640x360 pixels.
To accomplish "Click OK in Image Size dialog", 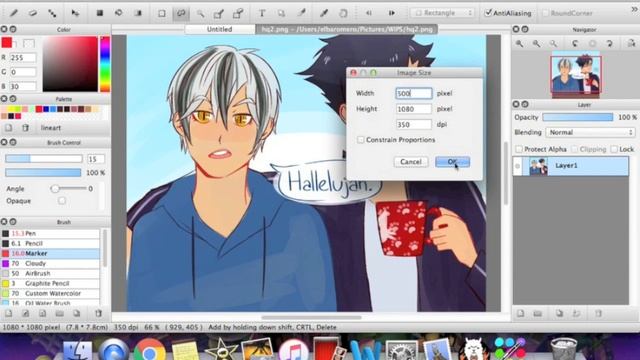I will [452, 162].
